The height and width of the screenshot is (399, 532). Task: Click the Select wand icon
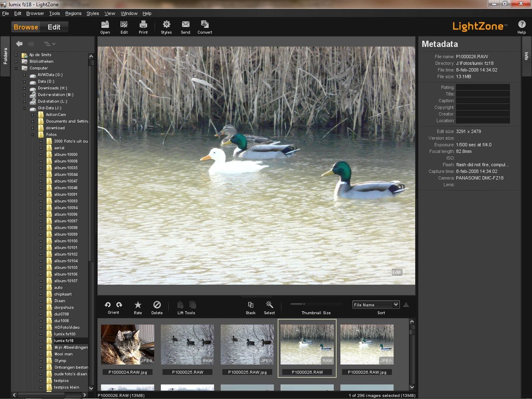tap(269, 305)
